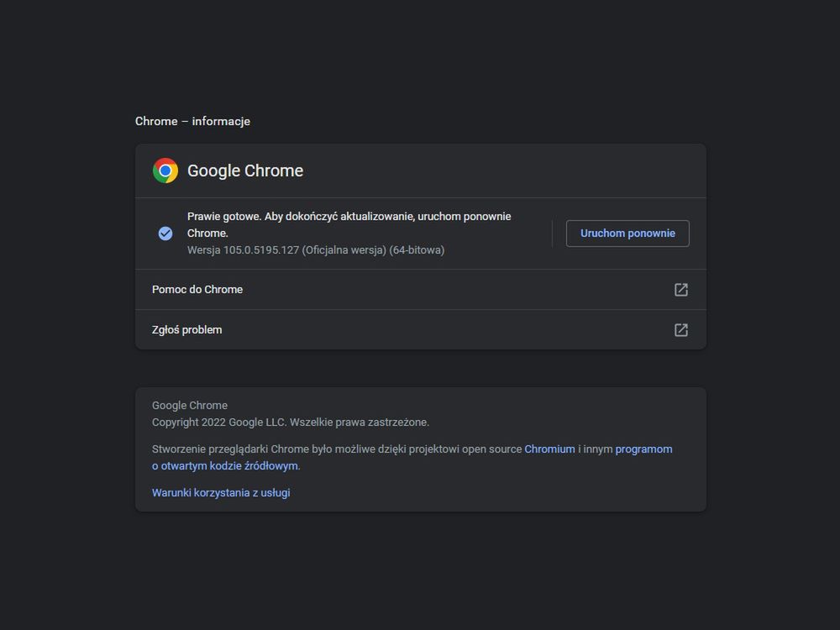
Task: Open the Chromium link
Action: coord(549,449)
